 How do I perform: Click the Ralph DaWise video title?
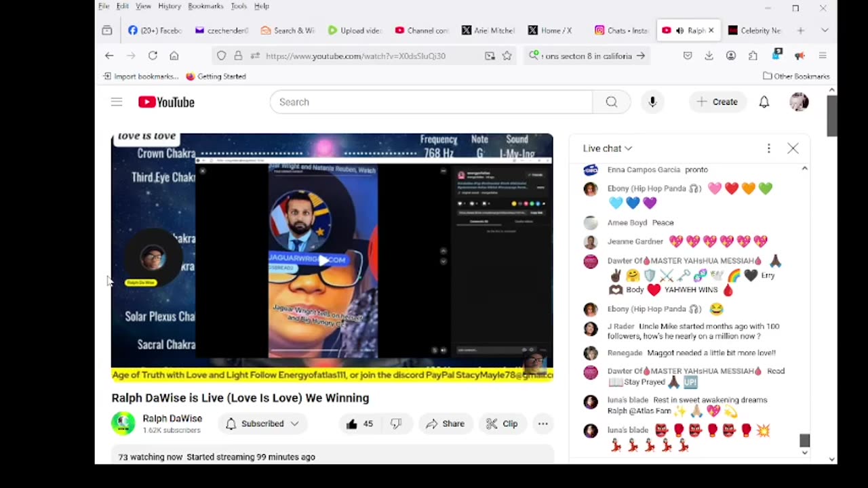coord(240,398)
